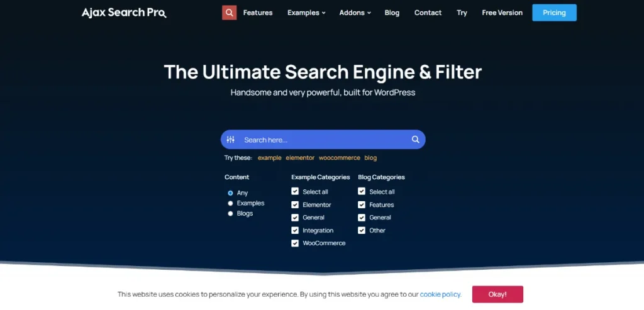Click the 'Content' filter heading text
This screenshot has height=310, width=644.
(x=236, y=177)
